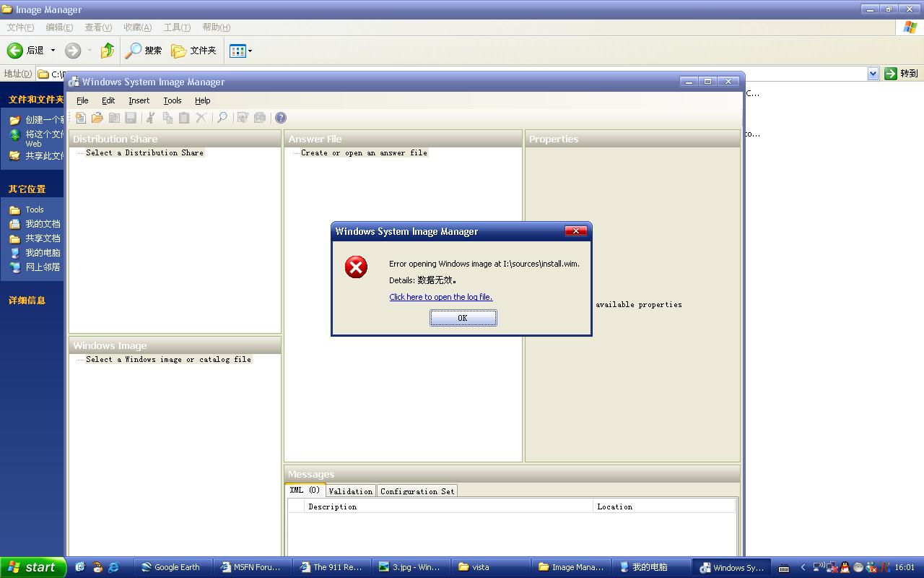Image resolution: width=924 pixels, height=578 pixels.
Task: Switch to the vista folder taskbar button
Action: (x=489, y=567)
